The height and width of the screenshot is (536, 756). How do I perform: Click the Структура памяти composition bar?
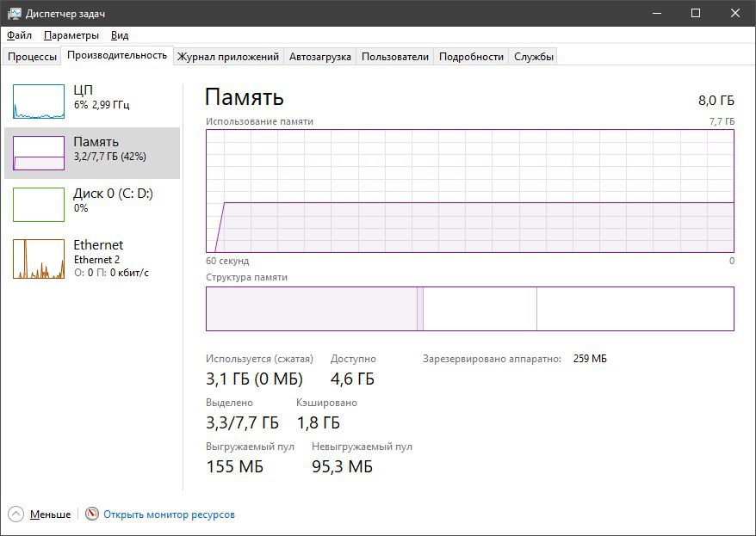470,309
